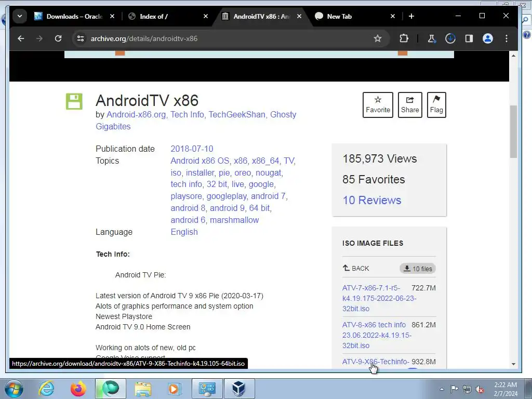Screen dimensions: 532x399
Task: Click the page scroll down arrow
Action: click(513, 364)
